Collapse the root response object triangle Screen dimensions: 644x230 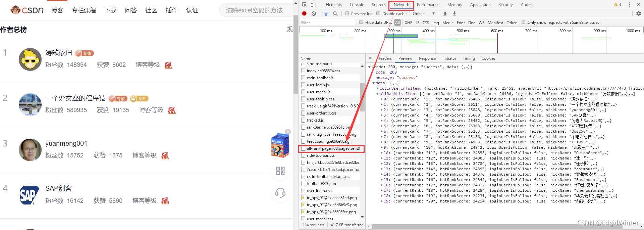click(370, 67)
